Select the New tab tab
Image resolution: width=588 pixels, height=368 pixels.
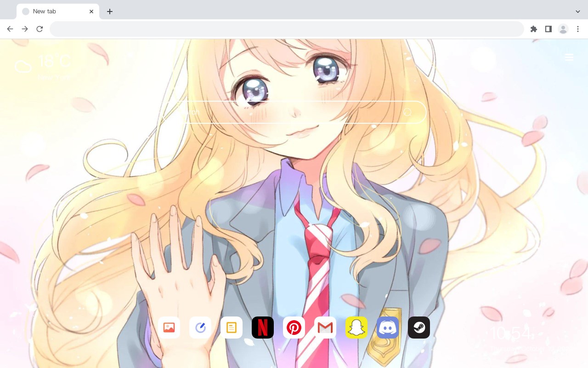point(58,11)
